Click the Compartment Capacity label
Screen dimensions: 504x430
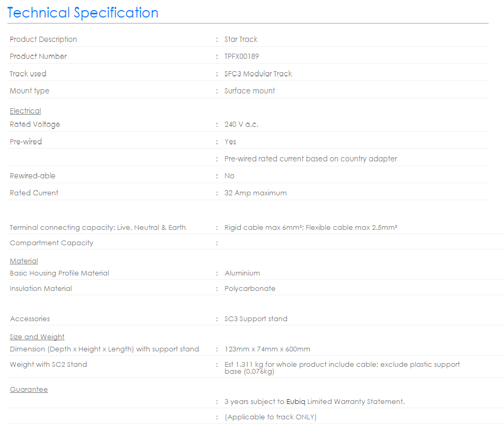51,243
